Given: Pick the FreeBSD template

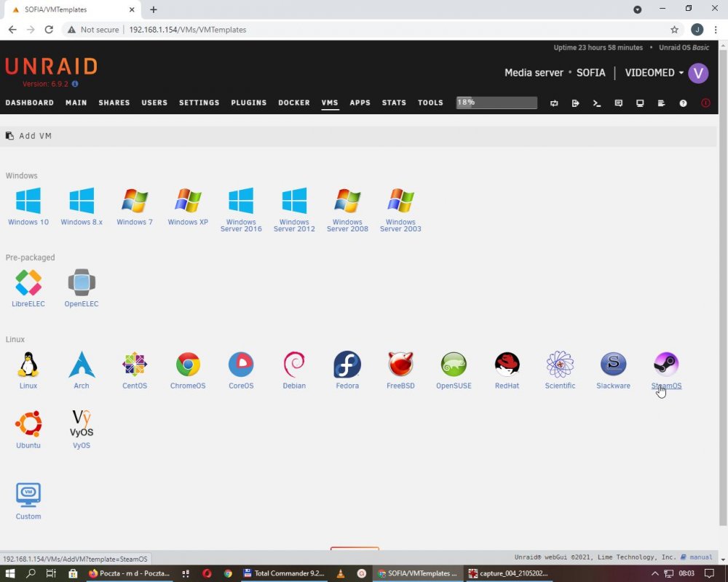Looking at the screenshot, I should [400, 370].
